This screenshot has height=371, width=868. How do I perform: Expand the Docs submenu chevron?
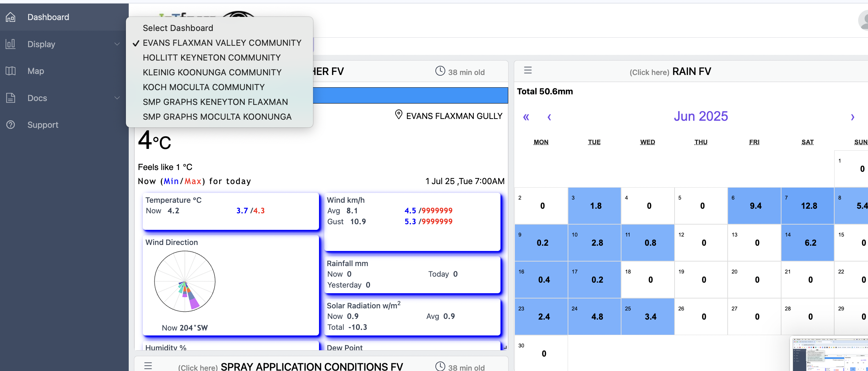click(x=117, y=98)
